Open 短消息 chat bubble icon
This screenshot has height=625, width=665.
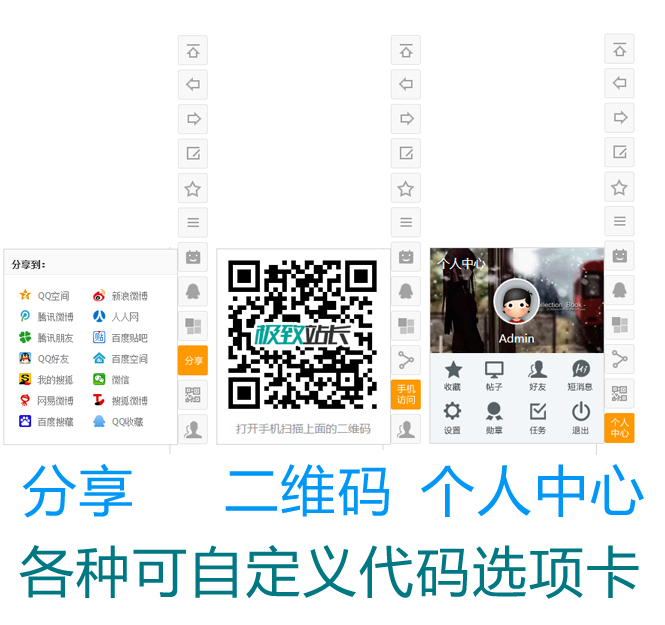tap(581, 375)
